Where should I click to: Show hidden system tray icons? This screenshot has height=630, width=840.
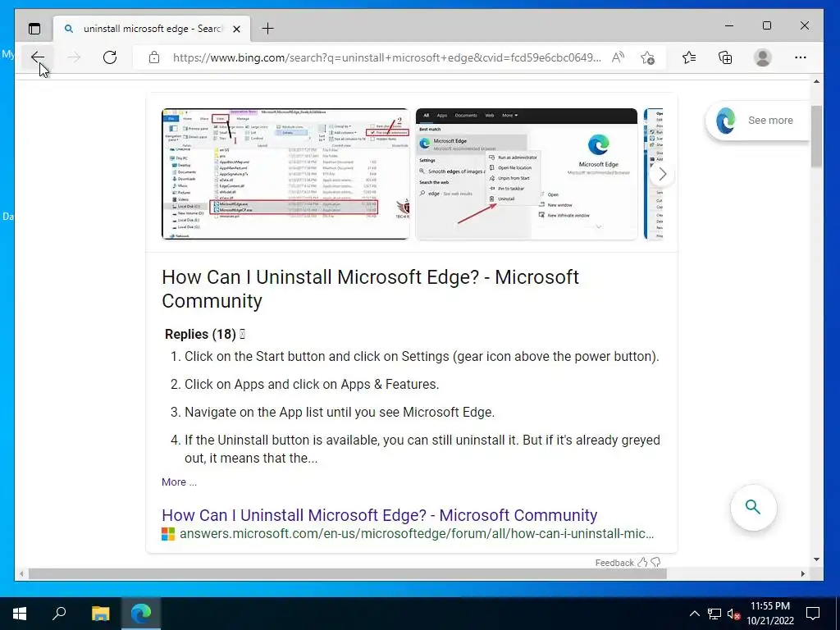[694, 614]
